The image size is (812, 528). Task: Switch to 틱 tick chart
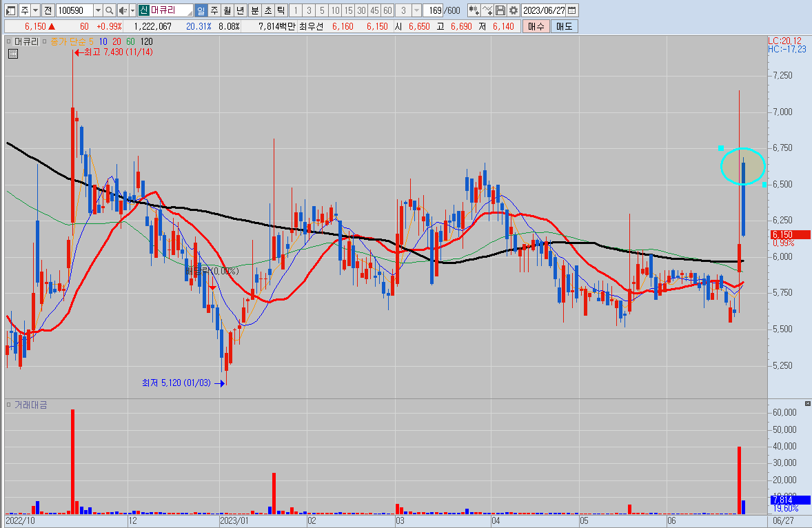pyautogui.click(x=280, y=10)
